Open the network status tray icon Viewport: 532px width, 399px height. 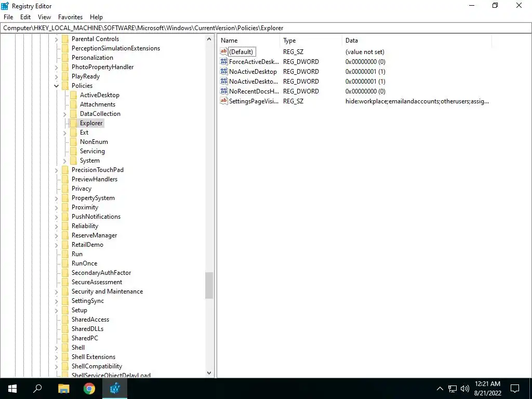[453, 389]
